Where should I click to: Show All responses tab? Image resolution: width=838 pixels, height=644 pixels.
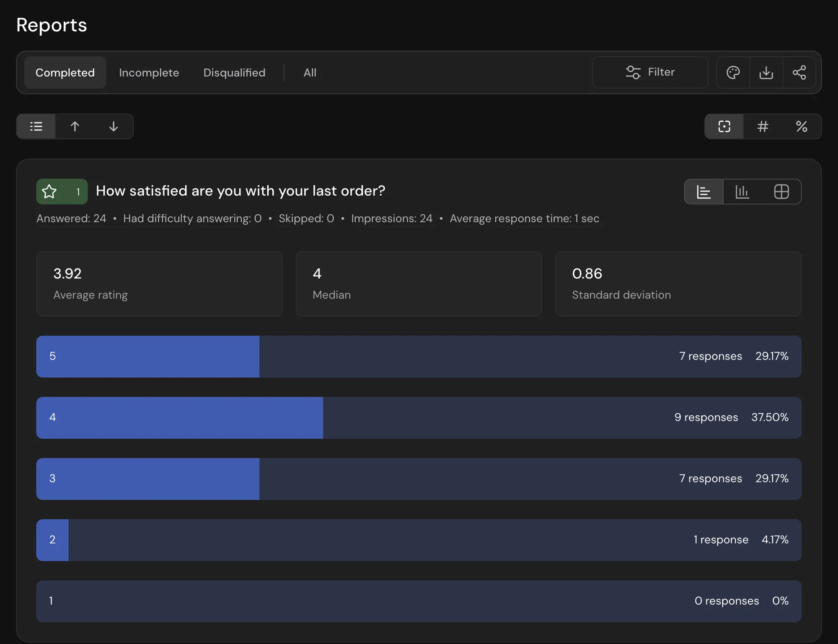310,72
